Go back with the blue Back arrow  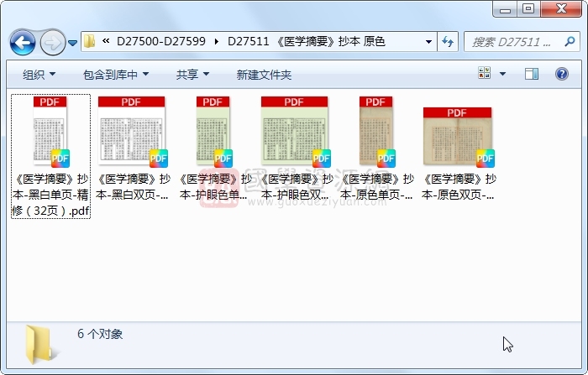coord(23,43)
